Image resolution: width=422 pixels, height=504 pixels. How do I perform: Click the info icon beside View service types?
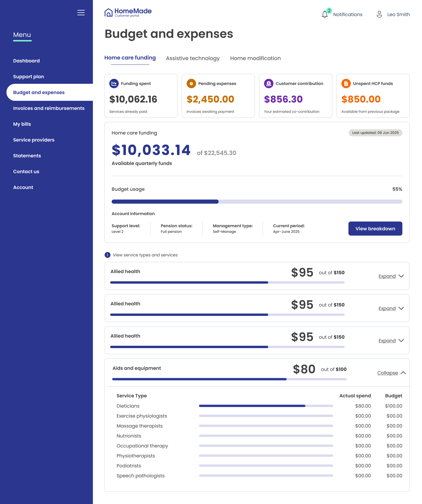point(108,255)
